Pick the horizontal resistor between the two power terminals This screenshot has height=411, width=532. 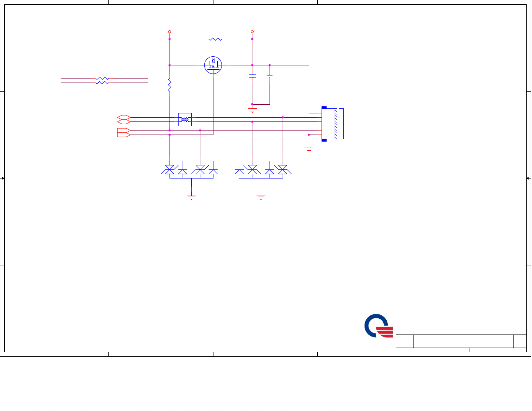click(215, 39)
